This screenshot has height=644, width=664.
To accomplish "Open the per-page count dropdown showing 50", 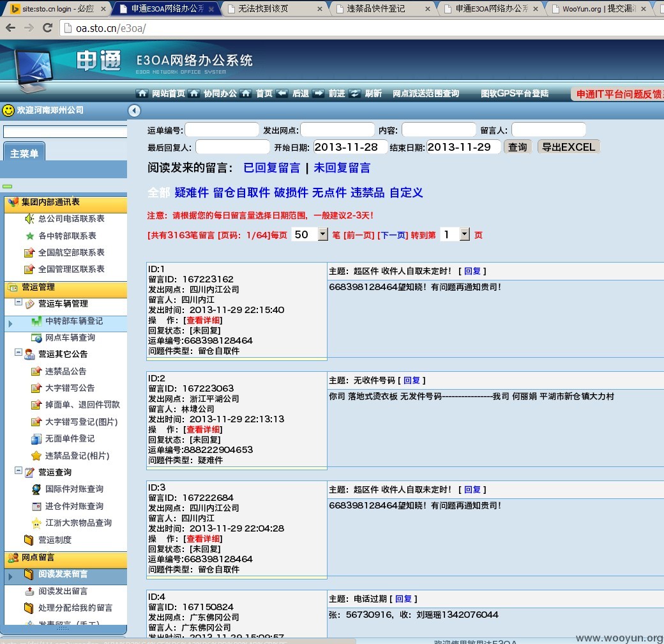I will tap(323, 234).
